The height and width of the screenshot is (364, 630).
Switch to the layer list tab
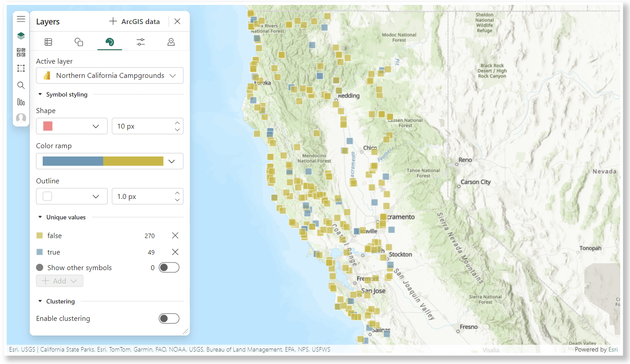click(48, 42)
